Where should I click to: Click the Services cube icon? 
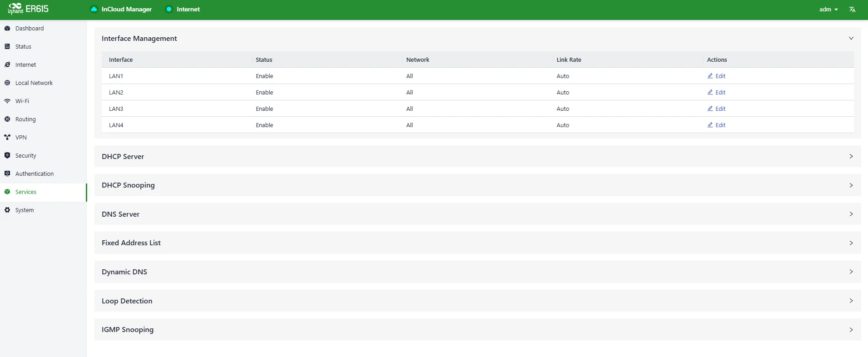[x=7, y=192]
